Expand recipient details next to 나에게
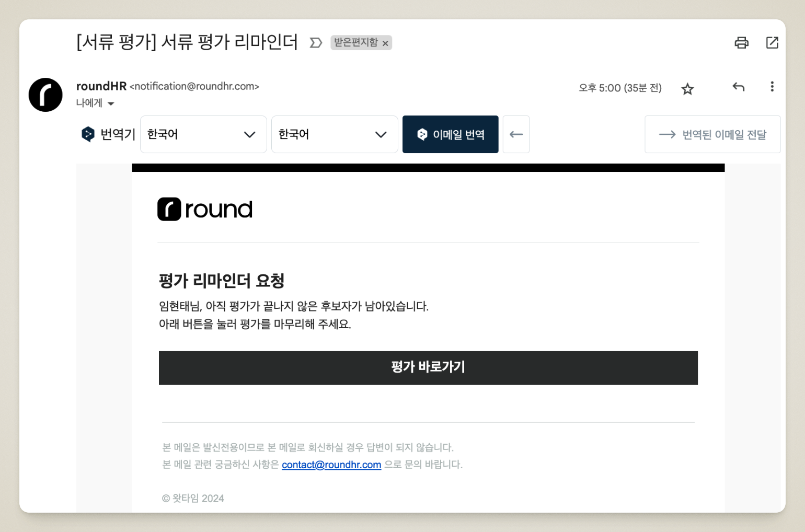 coord(111,104)
